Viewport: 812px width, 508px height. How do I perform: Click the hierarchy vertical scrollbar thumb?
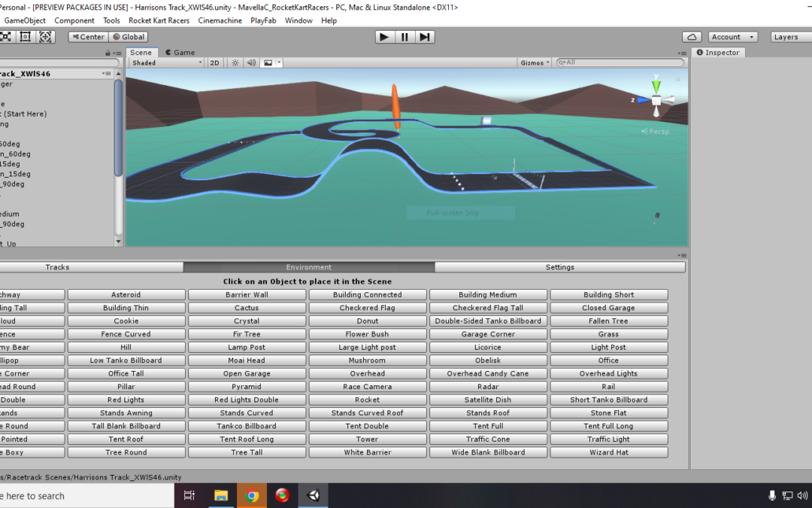(119, 127)
